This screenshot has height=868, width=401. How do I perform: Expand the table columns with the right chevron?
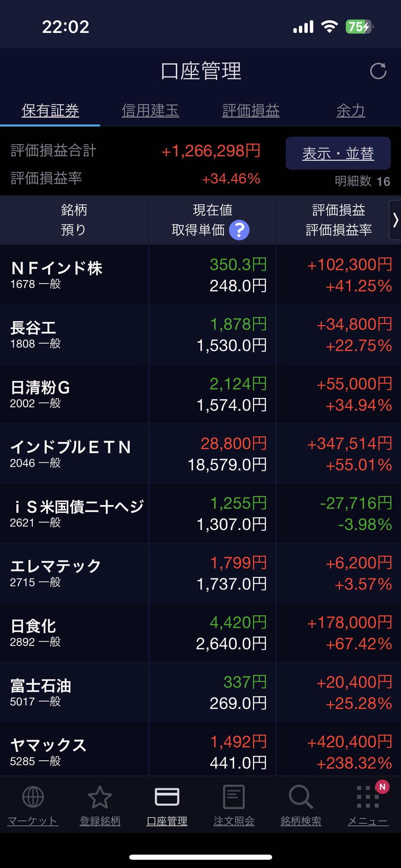[395, 220]
